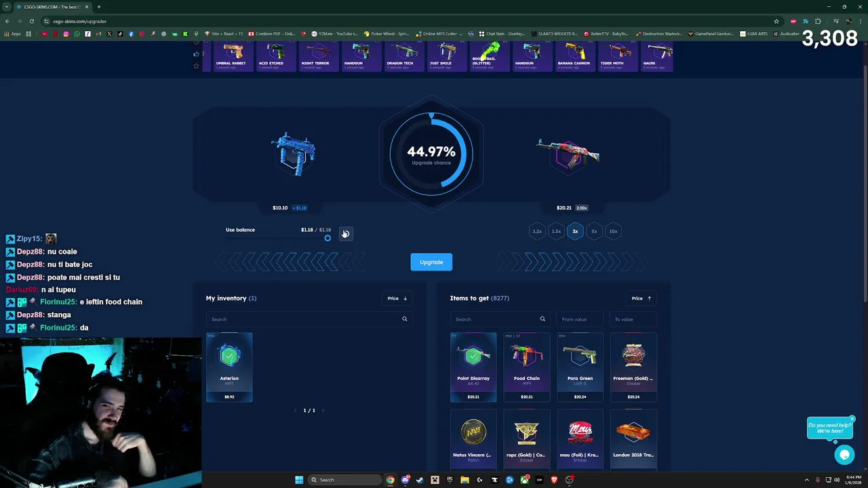Select the mou (Foil) Krakow sticker
This screenshot has height=488, width=868.
click(x=580, y=439)
